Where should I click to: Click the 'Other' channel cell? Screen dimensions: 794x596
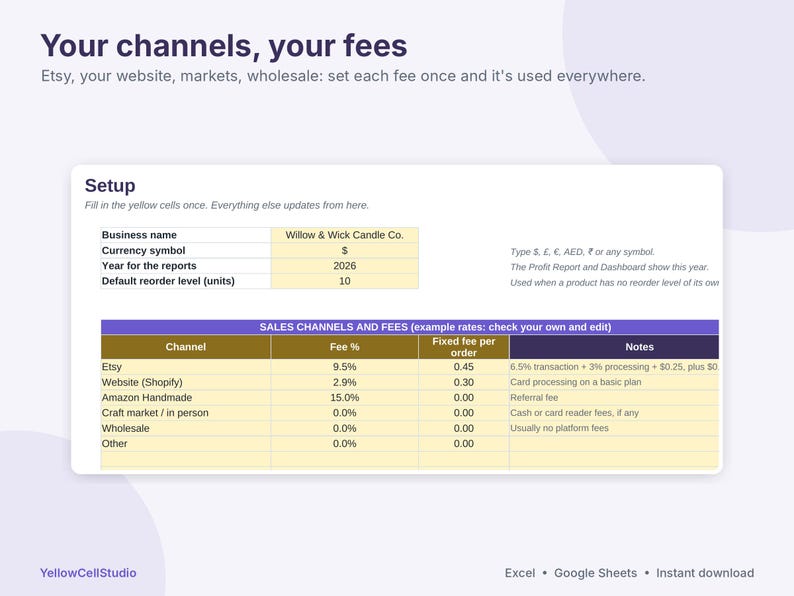[186, 444]
